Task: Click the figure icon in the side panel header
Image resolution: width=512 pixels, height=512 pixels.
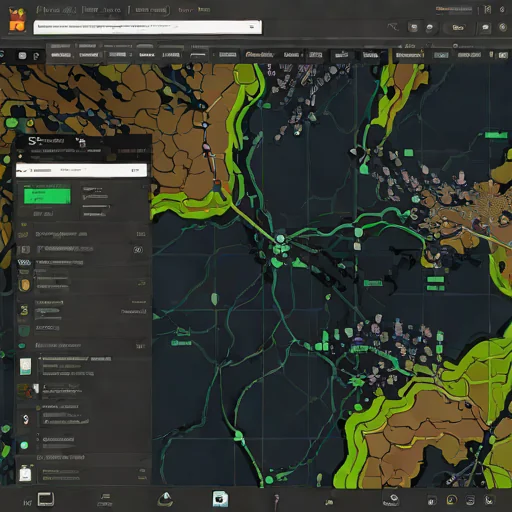Action: pyautogui.click(x=81, y=142)
